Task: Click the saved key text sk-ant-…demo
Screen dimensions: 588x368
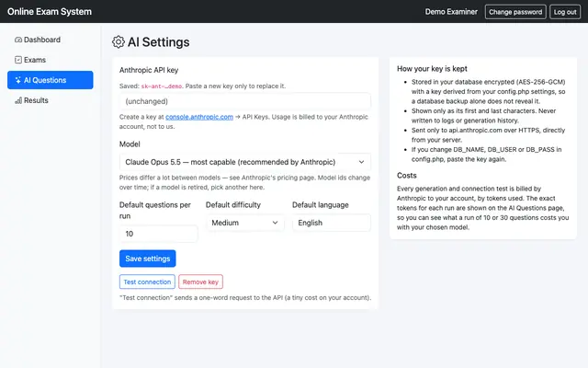Action: pyautogui.click(x=162, y=86)
